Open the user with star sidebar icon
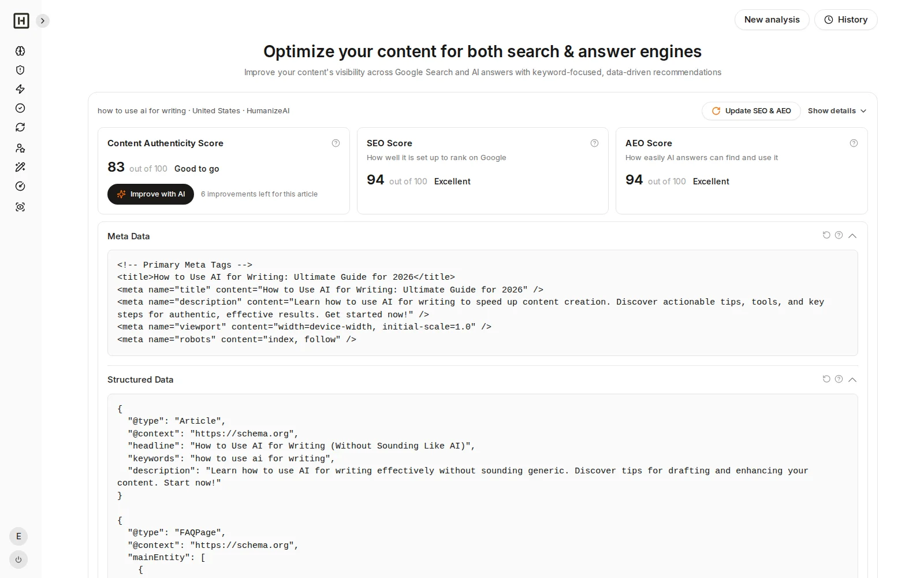The height and width of the screenshot is (578, 924). pos(20,148)
